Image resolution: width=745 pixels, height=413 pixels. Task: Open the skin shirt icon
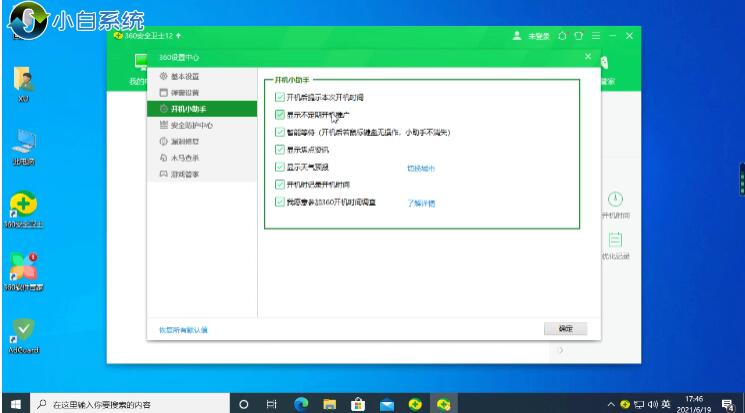(x=579, y=36)
